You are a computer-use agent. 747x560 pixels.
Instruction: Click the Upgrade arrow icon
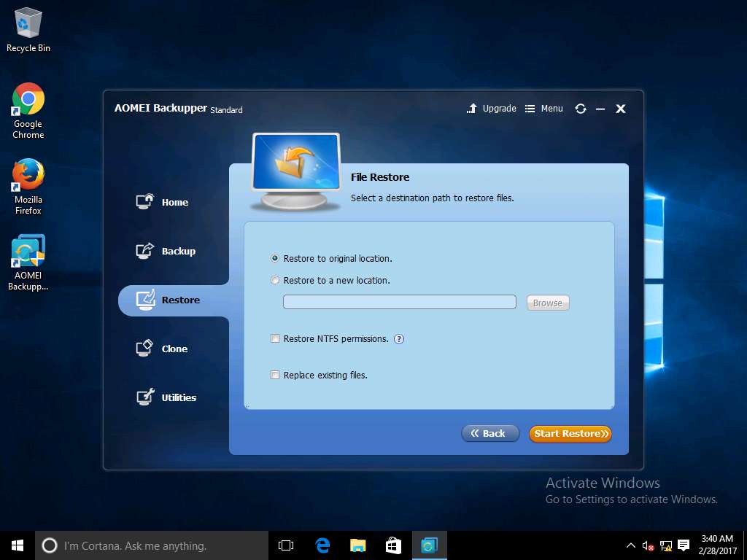coord(472,109)
